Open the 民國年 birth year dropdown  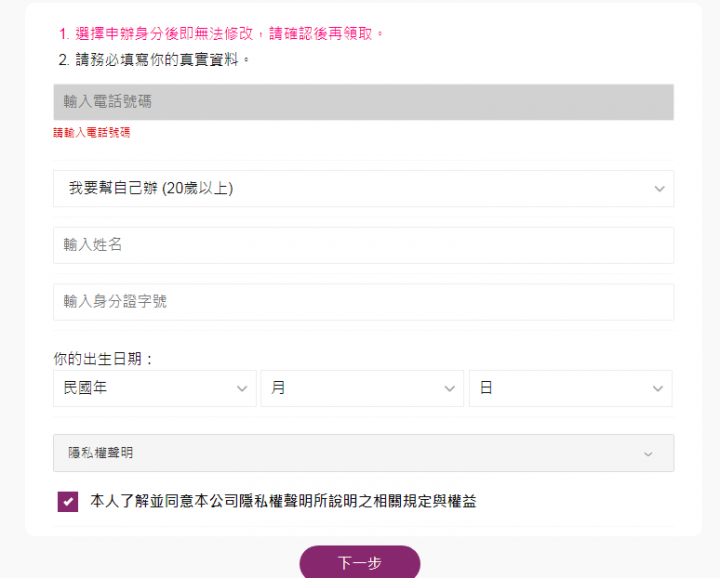pos(155,388)
